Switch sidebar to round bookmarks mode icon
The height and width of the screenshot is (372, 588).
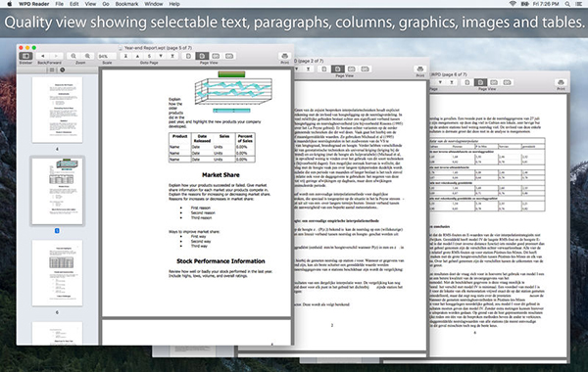click(63, 70)
